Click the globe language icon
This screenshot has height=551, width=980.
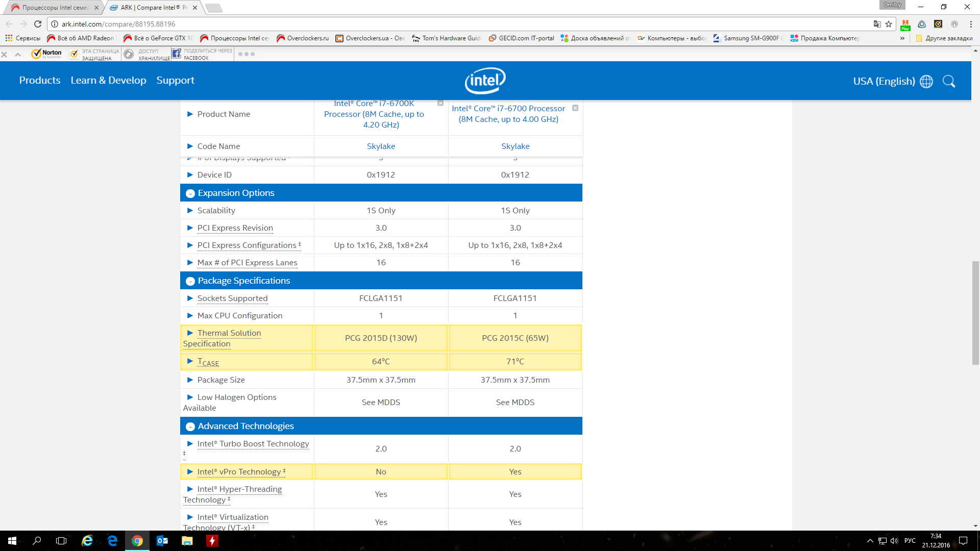point(926,81)
